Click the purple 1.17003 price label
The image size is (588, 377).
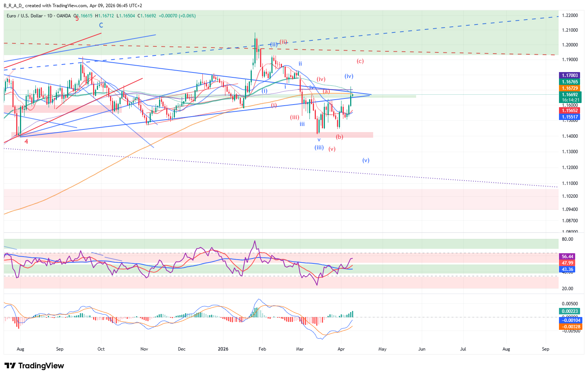click(x=570, y=75)
